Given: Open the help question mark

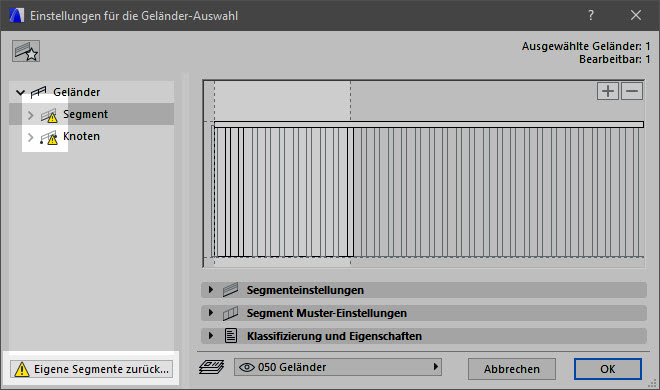Looking at the screenshot, I should point(591,16).
